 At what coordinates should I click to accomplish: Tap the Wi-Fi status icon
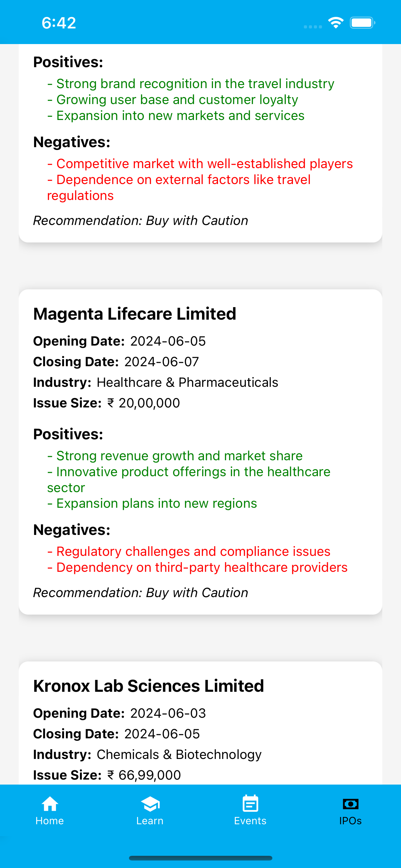(336, 23)
